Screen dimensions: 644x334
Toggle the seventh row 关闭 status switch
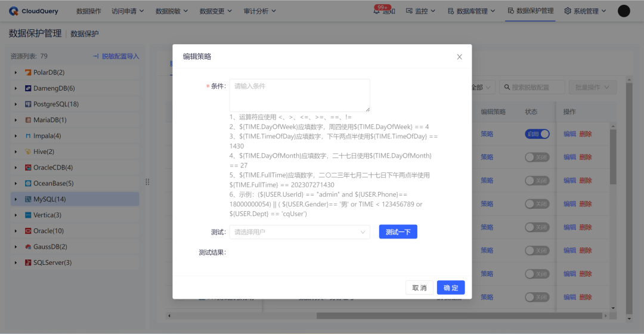tap(537, 274)
